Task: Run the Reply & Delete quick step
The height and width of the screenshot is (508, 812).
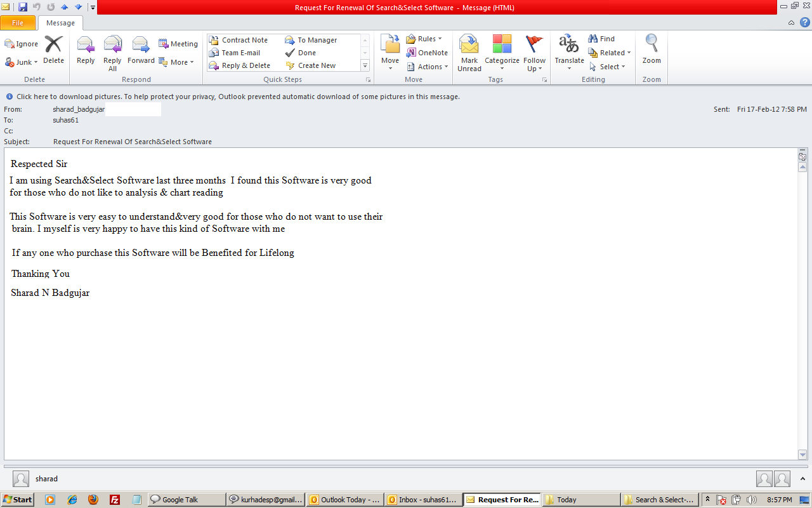Action: pos(240,65)
